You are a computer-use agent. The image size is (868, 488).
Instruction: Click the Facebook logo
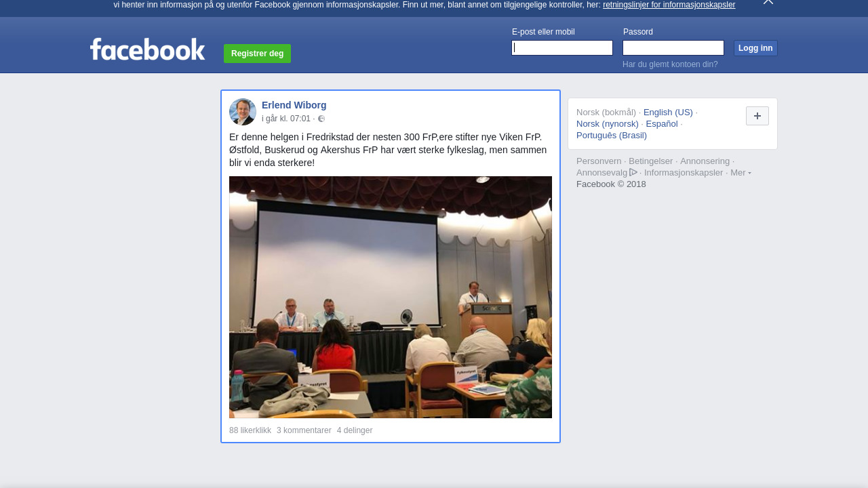pyautogui.click(x=147, y=49)
